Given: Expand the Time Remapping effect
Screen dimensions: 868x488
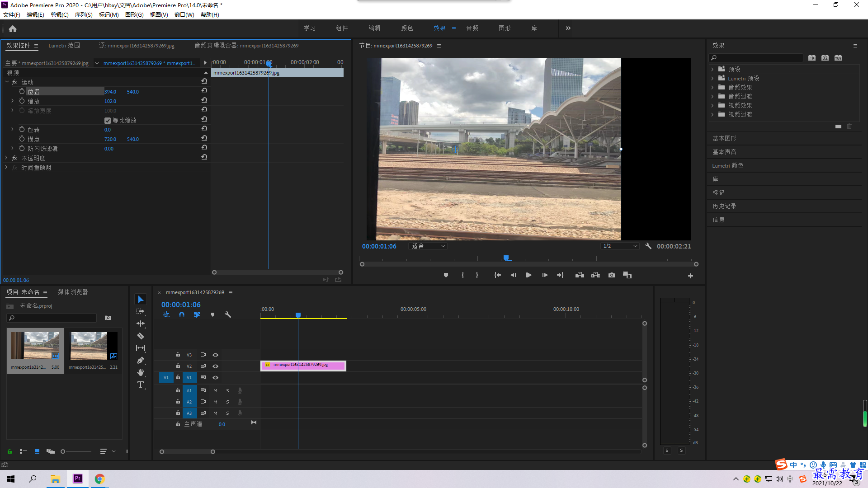Looking at the screenshot, I should tap(6, 167).
